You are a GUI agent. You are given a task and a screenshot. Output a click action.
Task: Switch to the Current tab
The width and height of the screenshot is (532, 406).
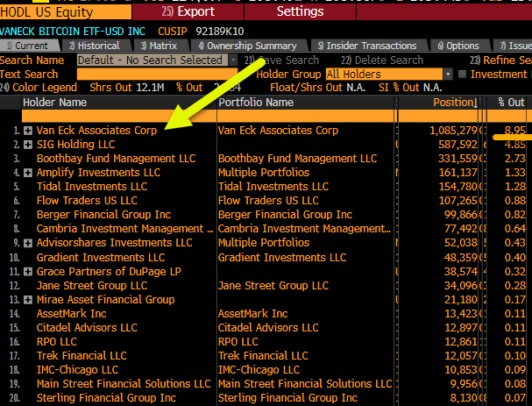pyautogui.click(x=28, y=46)
